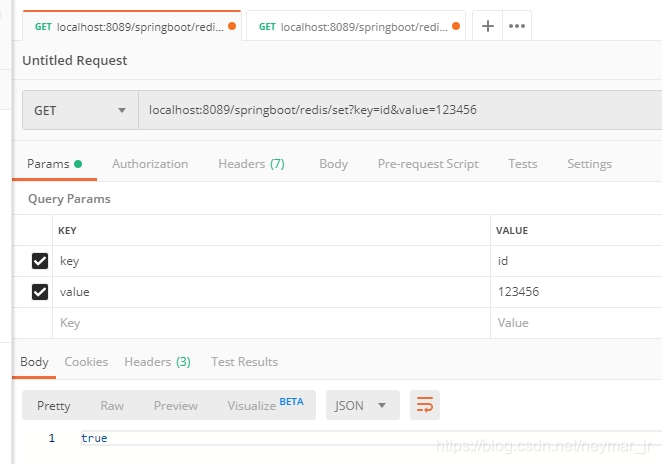Open the response Headers (3) tab
Screen dimensions: 662x464
[157, 362]
